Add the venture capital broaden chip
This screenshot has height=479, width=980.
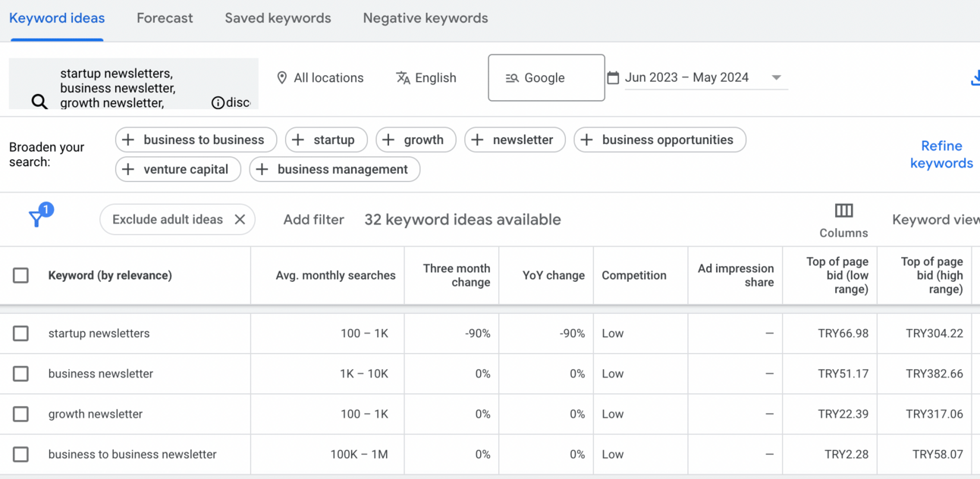(178, 169)
